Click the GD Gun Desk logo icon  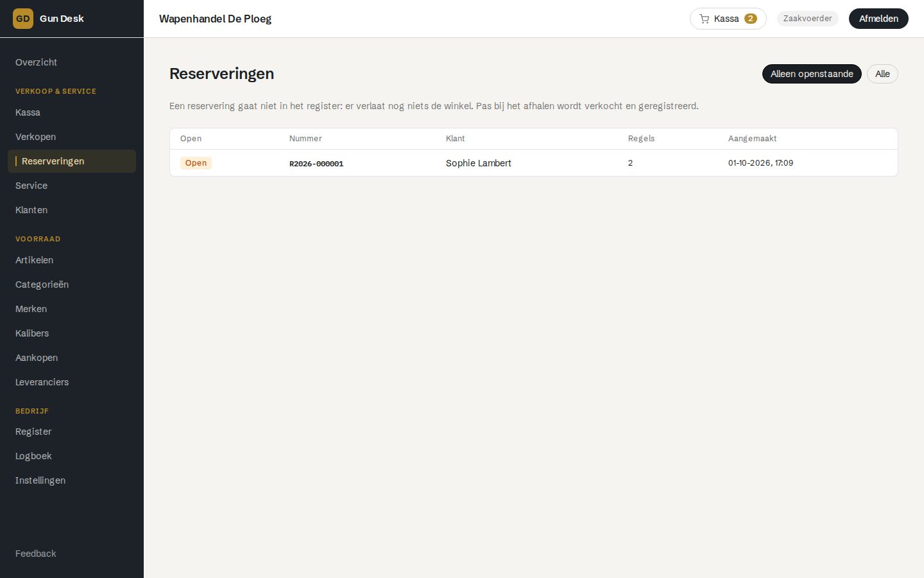[23, 19]
